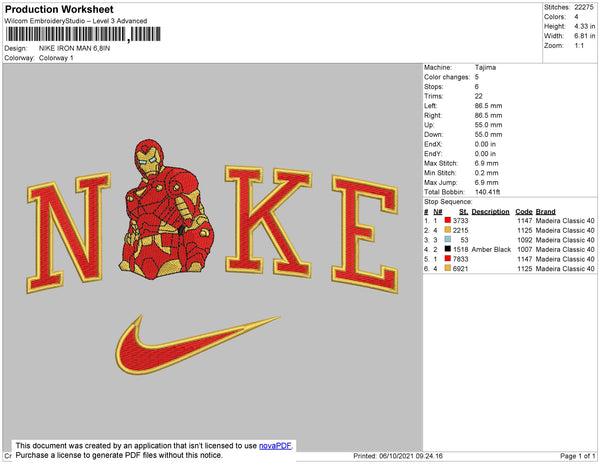The height and width of the screenshot is (464, 600).
Task: Click the embroidered letter N
Action: (x=69, y=233)
